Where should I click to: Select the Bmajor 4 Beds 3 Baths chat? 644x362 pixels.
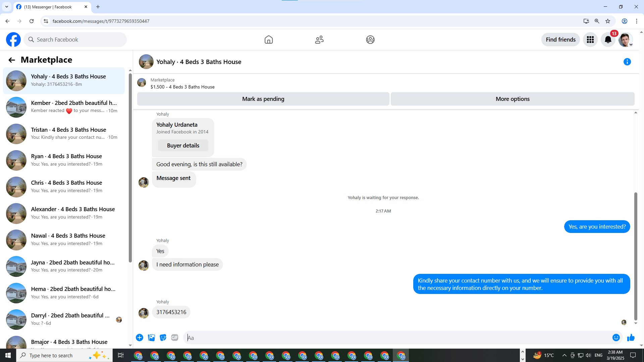point(64,341)
